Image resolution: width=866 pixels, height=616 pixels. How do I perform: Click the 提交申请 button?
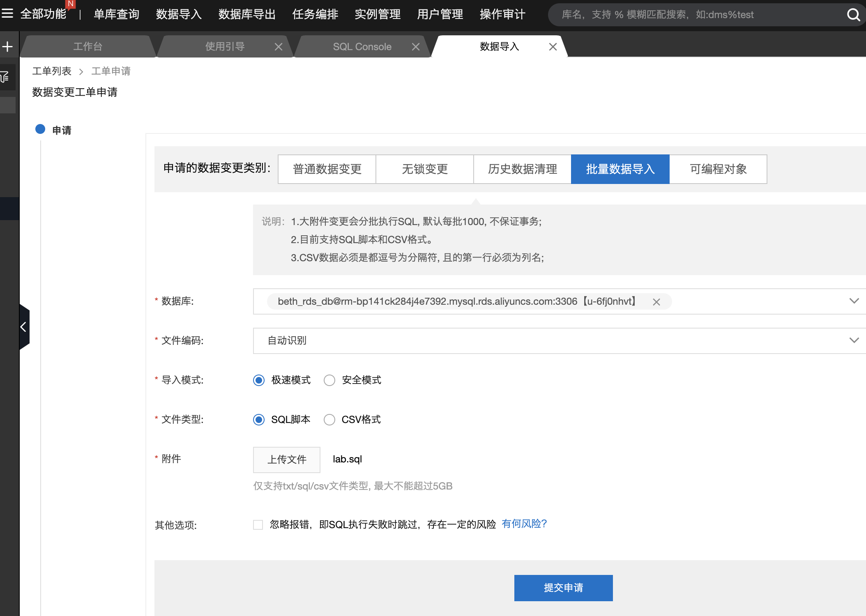563,588
